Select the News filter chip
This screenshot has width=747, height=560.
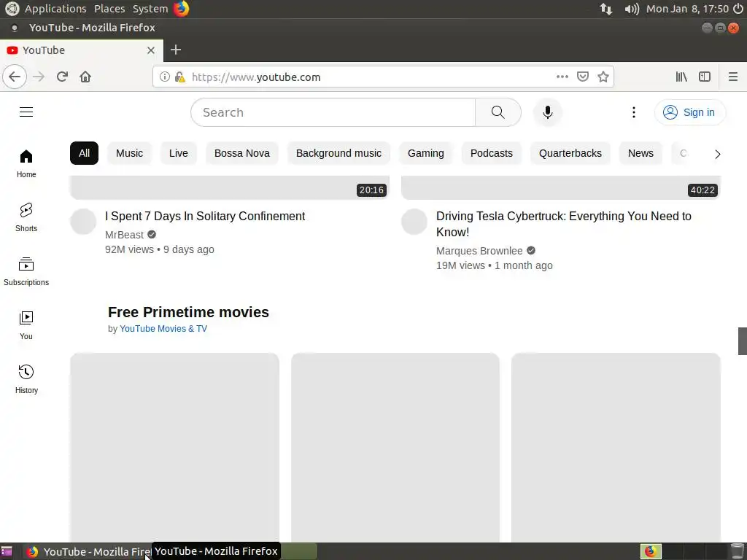tap(640, 153)
